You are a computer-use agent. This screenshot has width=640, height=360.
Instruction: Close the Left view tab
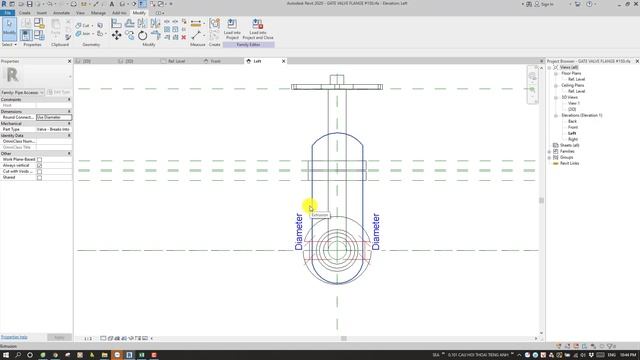[x=283, y=61]
